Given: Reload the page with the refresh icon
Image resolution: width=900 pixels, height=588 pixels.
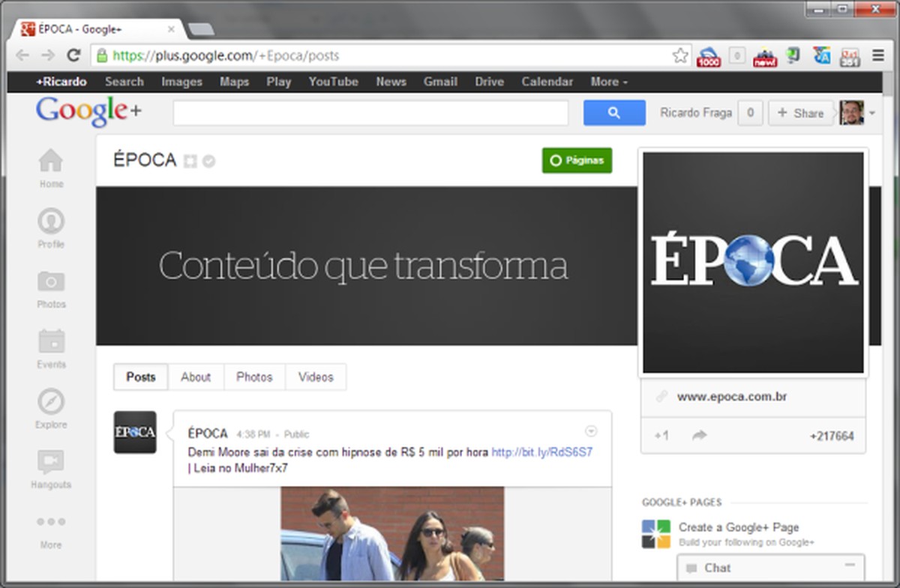Looking at the screenshot, I should tap(73, 55).
